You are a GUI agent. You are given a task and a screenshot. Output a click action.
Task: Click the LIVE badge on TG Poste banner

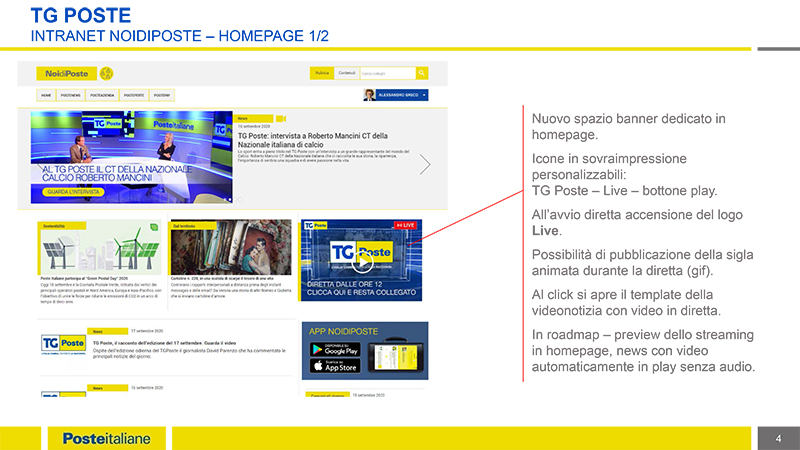click(407, 225)
